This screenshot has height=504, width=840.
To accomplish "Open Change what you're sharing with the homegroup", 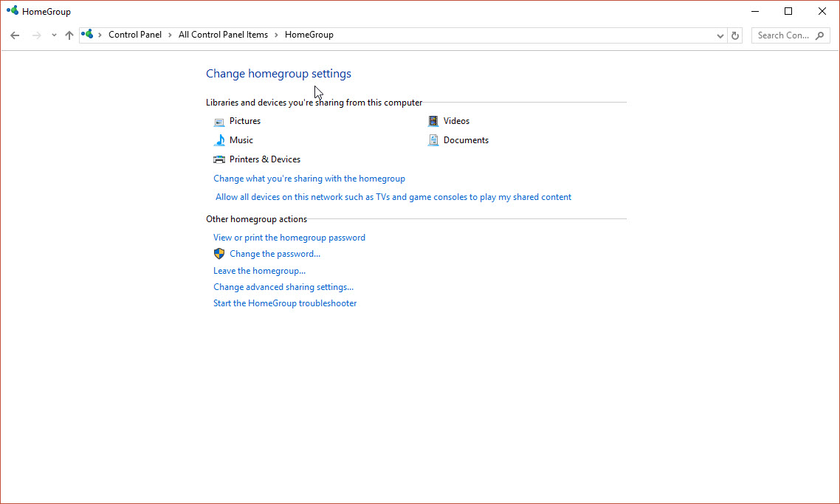I will 309,179.
